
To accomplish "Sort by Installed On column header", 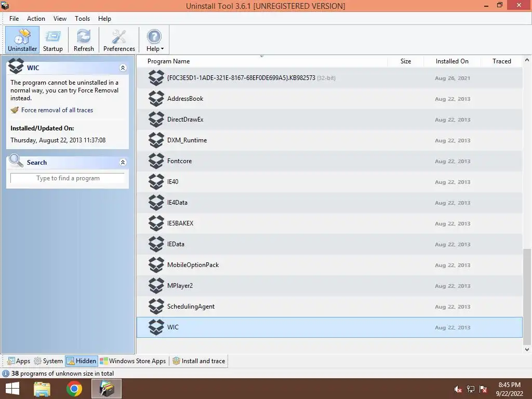I will coord(452,61).
